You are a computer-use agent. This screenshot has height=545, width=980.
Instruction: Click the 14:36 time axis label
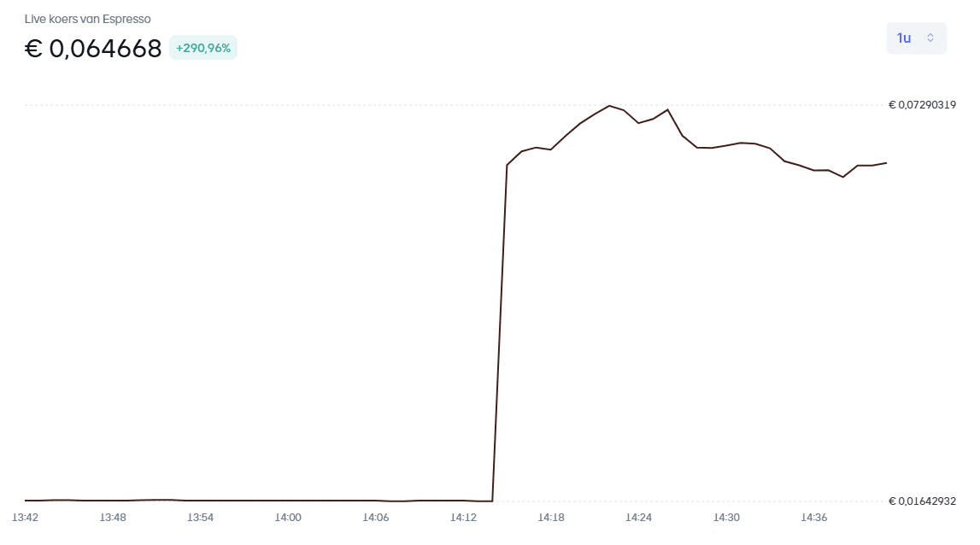[813, 518]
